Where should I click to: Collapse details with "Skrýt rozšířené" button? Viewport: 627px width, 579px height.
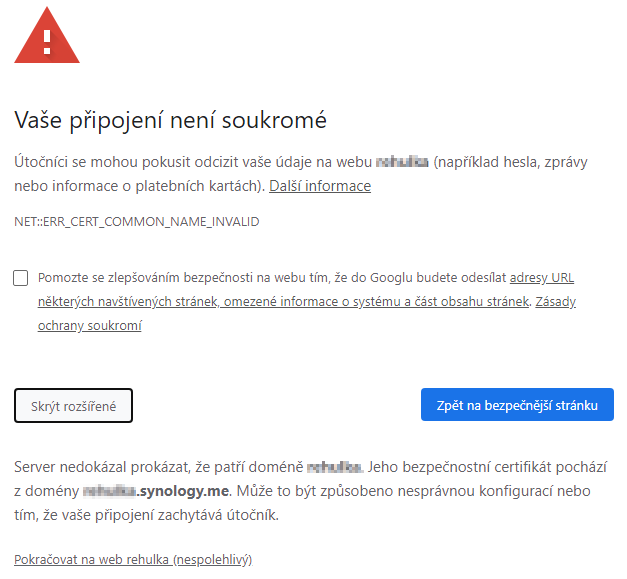click(73, 405)
